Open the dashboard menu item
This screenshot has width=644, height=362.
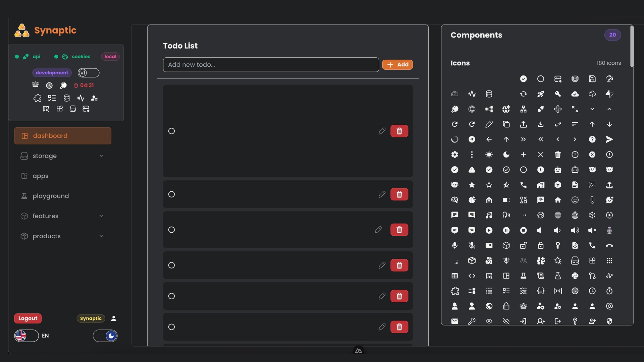pyautogui.click(x=63, y=136)
